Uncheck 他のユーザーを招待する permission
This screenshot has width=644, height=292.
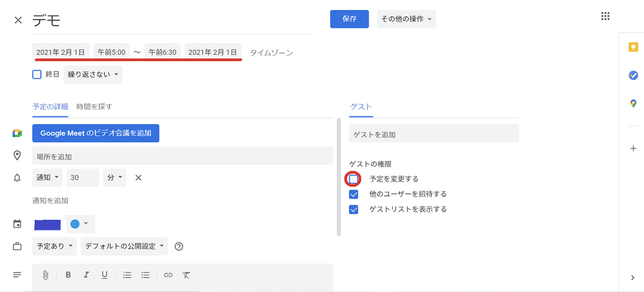353,194
